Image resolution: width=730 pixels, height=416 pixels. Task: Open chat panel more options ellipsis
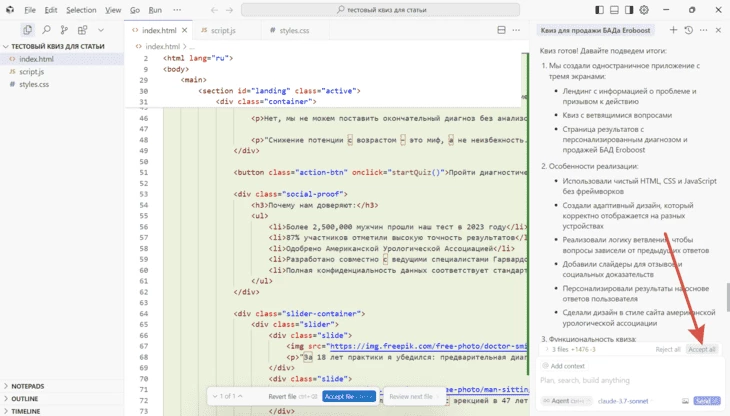[x=703, y=30]
